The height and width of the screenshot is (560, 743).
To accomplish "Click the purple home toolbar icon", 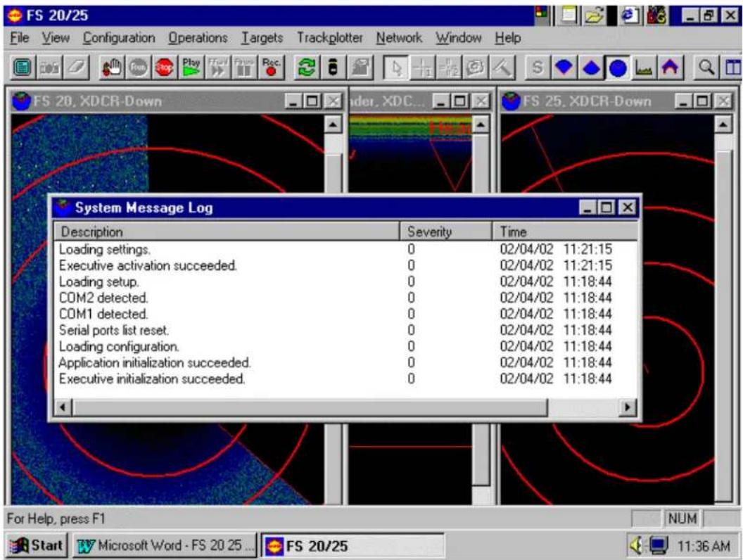I will pyautogui.click(x=670, y=68).
